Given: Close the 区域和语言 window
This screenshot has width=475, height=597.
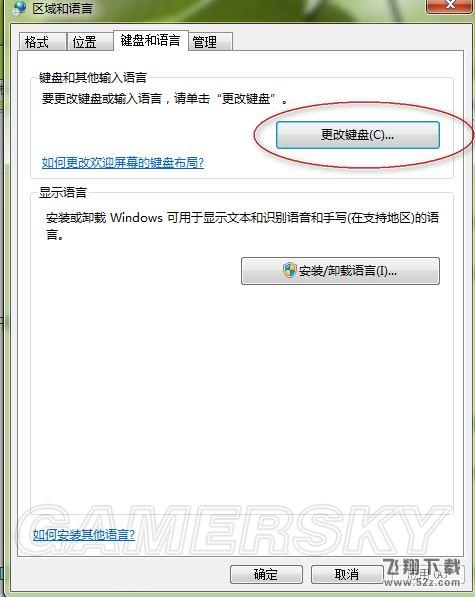Looking at the screenshot, I should (451, 5).
